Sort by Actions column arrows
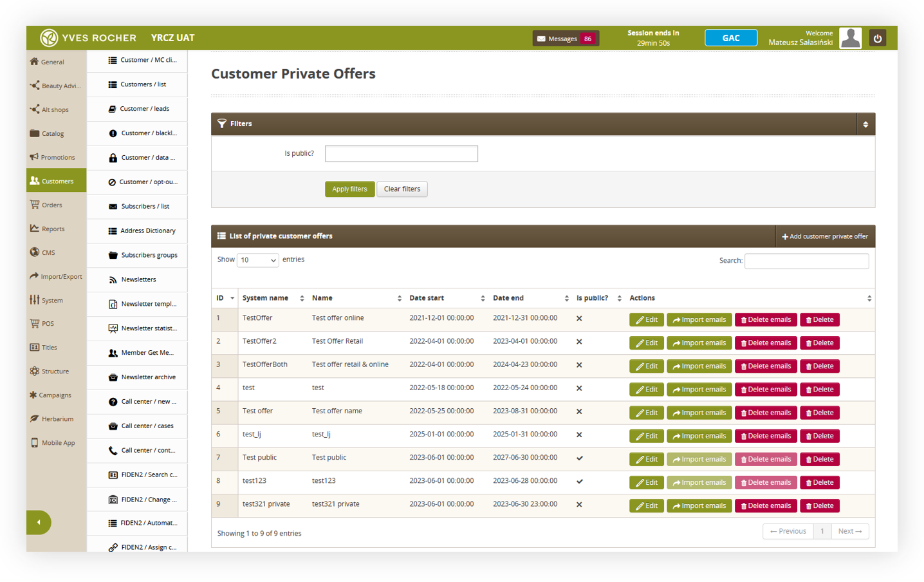 tap(869, 298)
